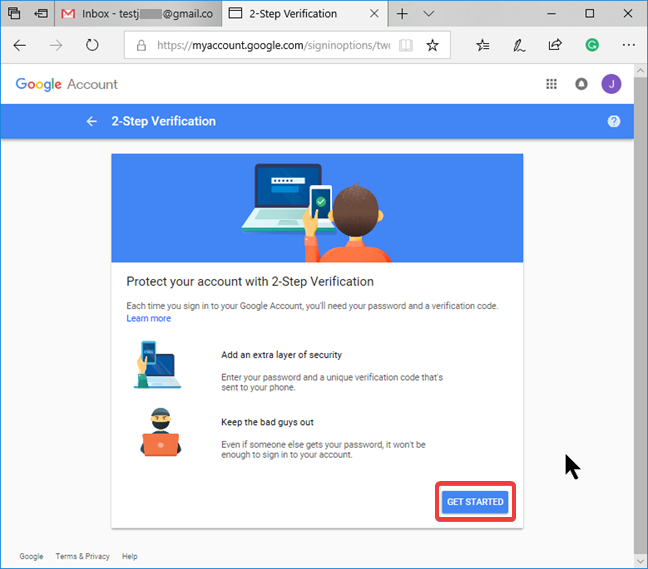
Task: Click the browser forward arrow
Action: point(56,45)
